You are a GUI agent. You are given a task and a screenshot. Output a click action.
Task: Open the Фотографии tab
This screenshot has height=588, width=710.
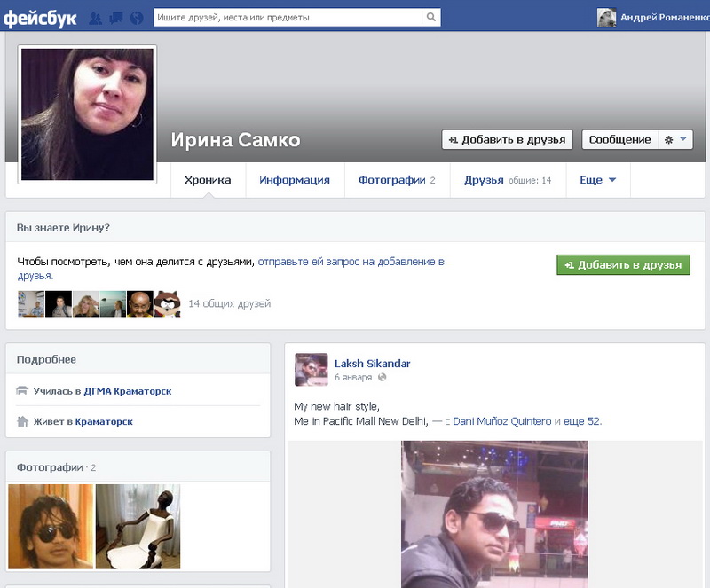391,180
